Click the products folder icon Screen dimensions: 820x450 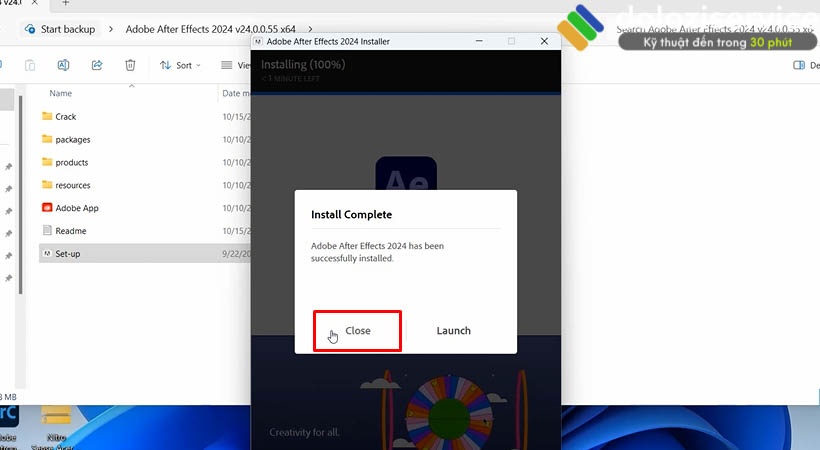click(x=47, y=162)
